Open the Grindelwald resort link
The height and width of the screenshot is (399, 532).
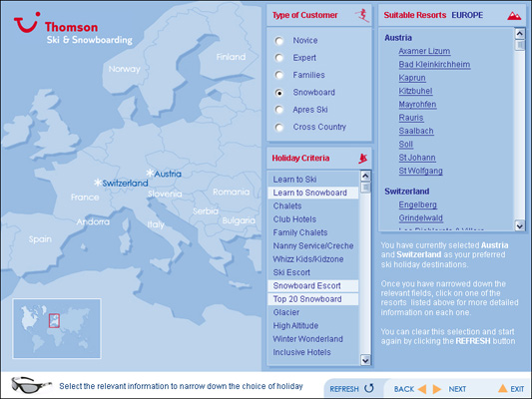coord(421,218)
